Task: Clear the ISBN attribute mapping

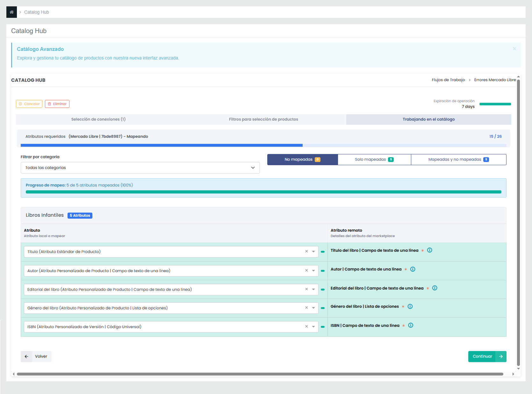Action: click(306, 327)
